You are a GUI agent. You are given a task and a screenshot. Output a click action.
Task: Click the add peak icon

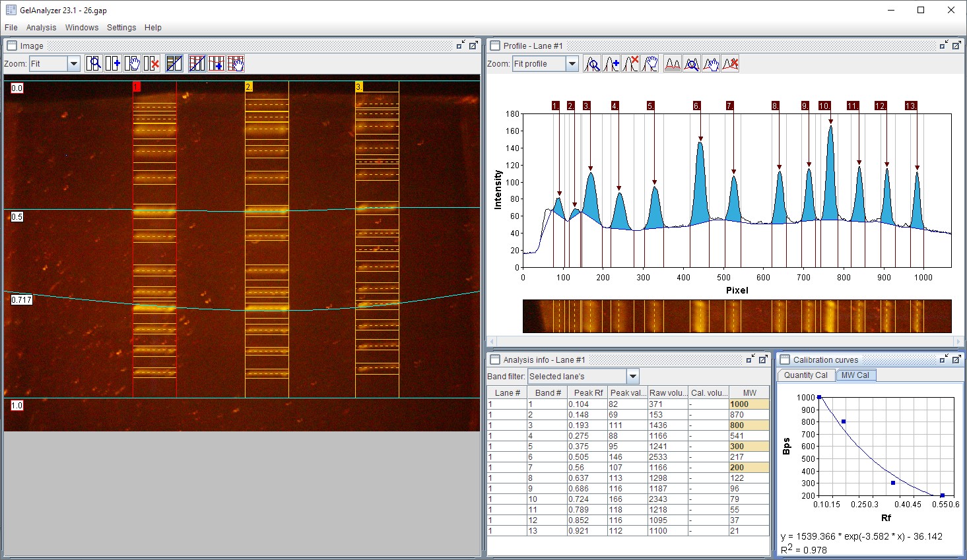click(611, 64)
